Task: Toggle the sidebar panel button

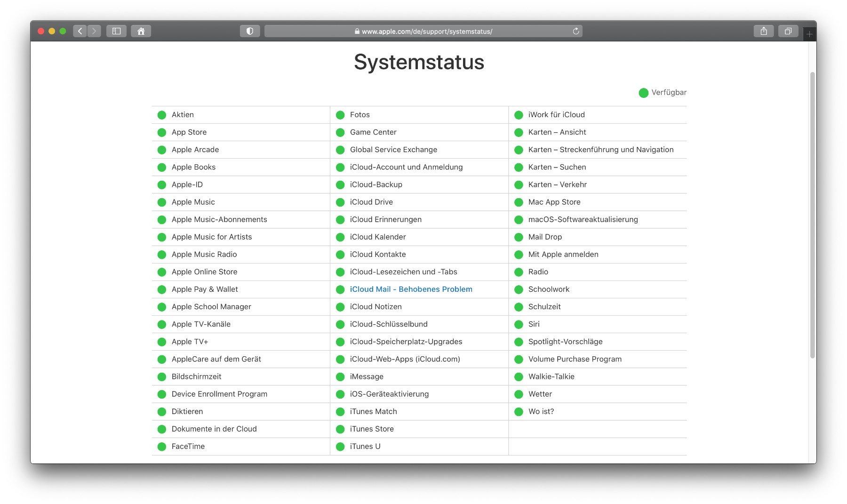Action: (x=116, y=31)
